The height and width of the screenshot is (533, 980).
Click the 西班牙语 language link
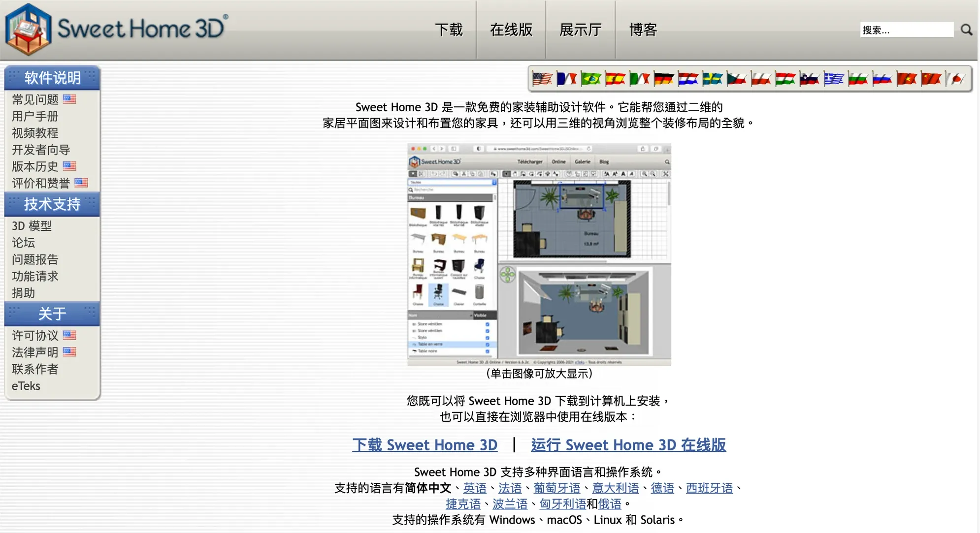point(710,488)
